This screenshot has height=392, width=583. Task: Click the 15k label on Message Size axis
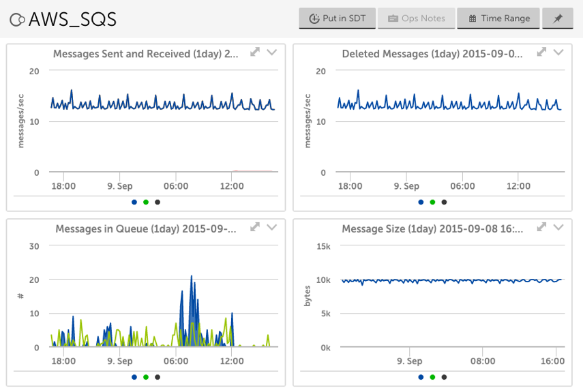coord(323,246)
